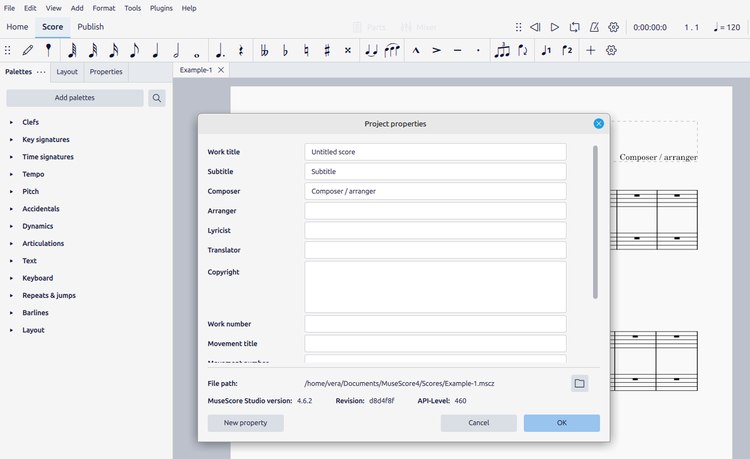This screenshot has height=459, width=750.
Task: Click the rest icon in toolbar
Action: 241,50
